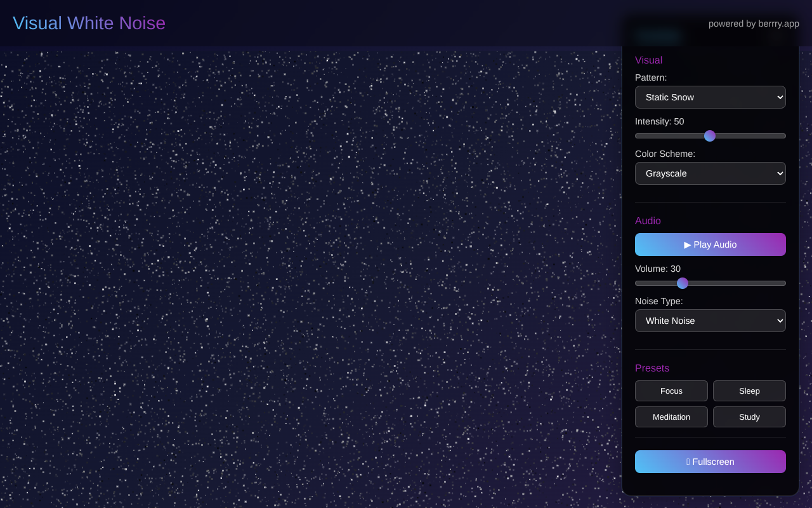Select the Study preset
The height and width of the screenshot is (508, 812).
pos(749,417)
